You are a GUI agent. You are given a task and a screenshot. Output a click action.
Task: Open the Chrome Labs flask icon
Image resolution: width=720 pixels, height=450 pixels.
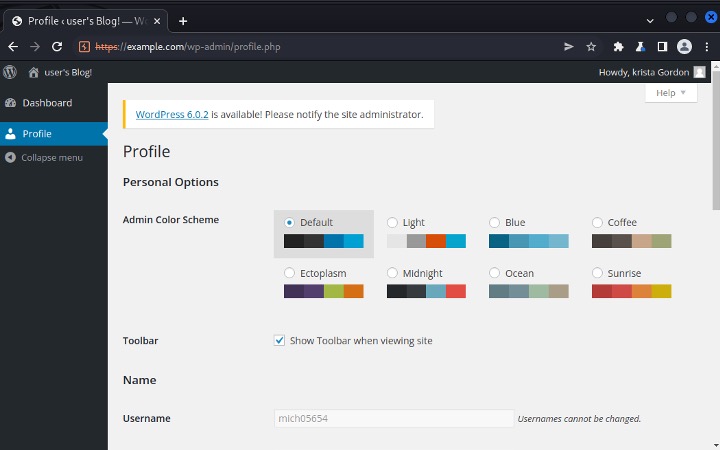(x=640, y=46)
